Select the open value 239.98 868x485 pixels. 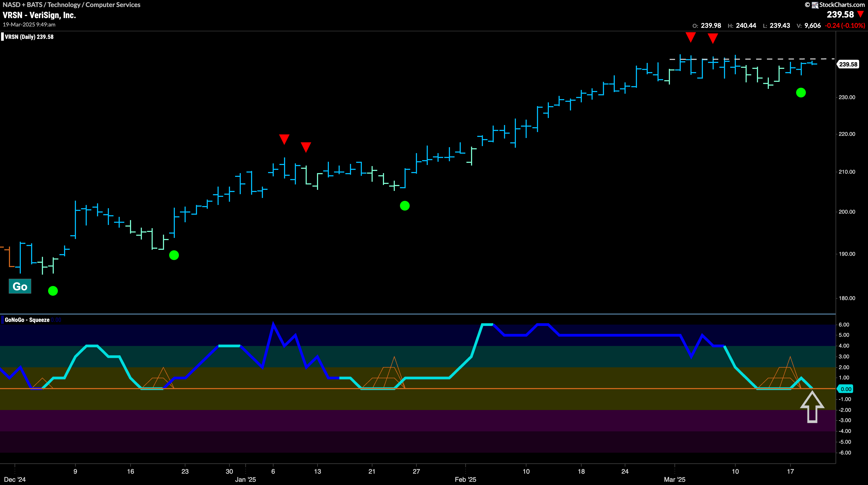click(711, 26)
